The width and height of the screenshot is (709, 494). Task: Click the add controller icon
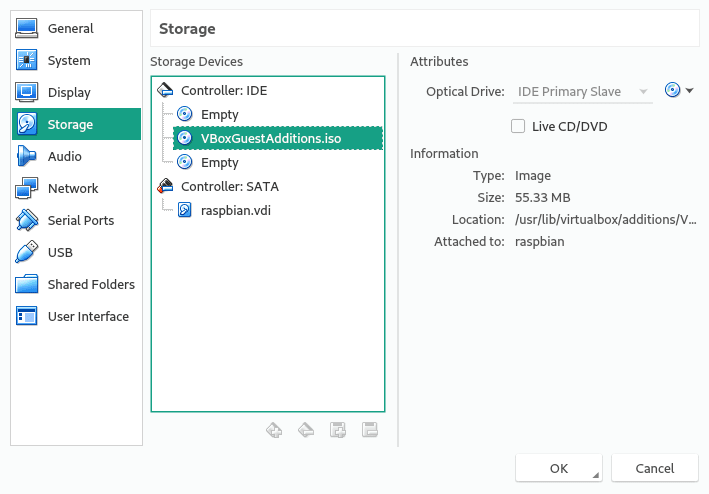pyautogui.click(x=274, y=429)
